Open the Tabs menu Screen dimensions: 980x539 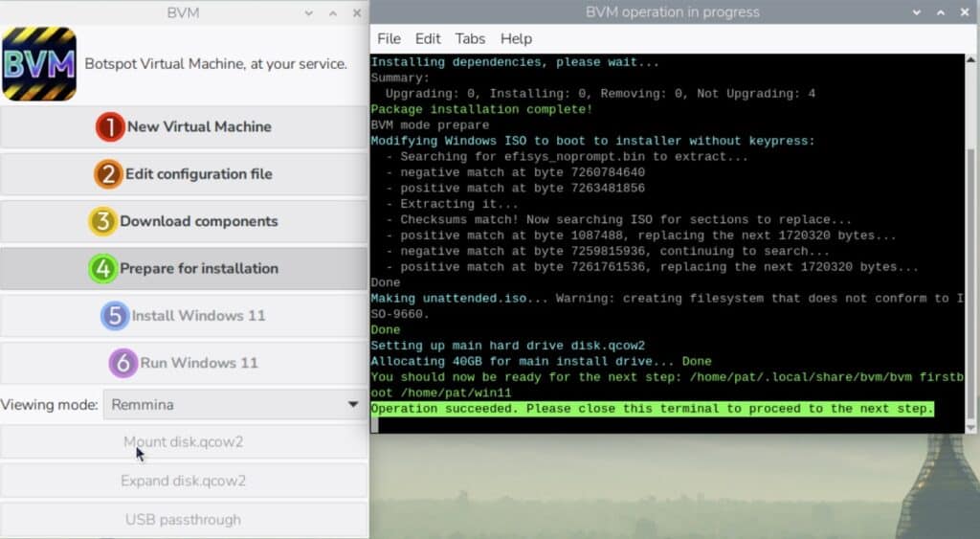click(470, 39)
